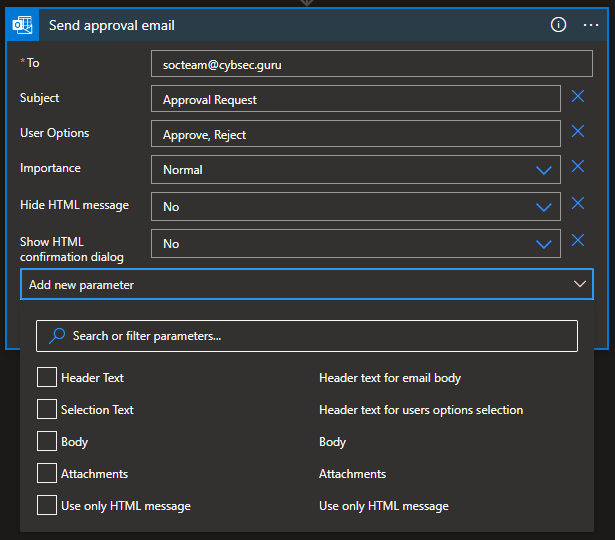This screenshot has height=540, width=615.
Task: Check the Header Text parameter checkbox
Action: [46, 378]
